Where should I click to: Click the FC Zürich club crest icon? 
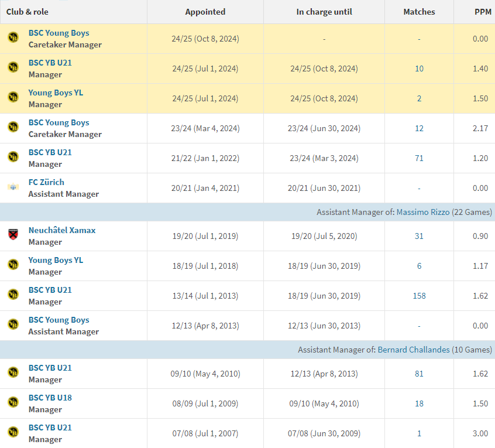pyautogui.click(x=13, y=187)
